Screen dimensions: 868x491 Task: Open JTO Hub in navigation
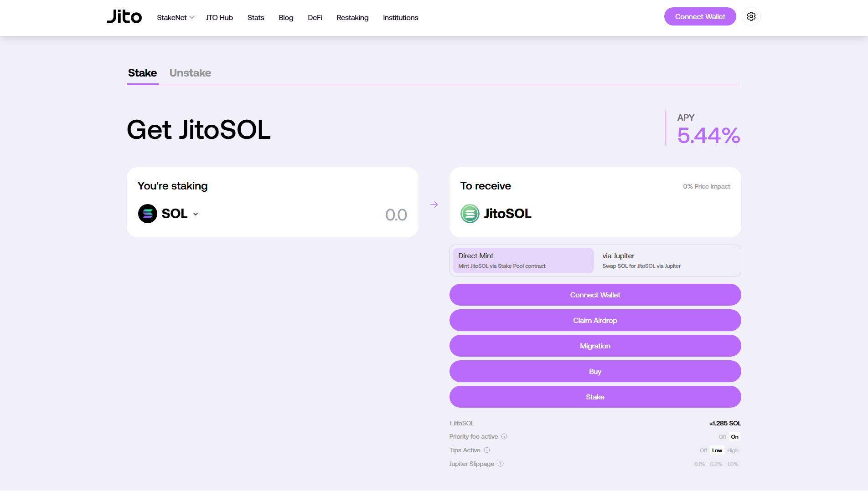(219, 17)
